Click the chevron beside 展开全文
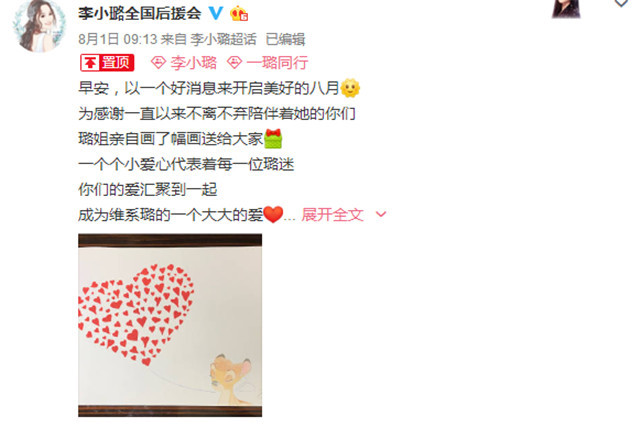The width and height of the screenshot is (640, 427). point(381,214)
